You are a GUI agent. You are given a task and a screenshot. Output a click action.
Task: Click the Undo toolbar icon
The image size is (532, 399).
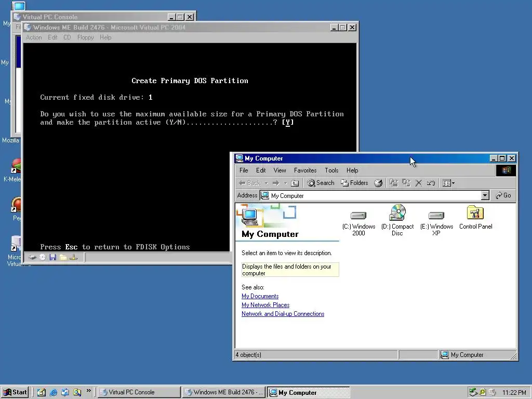431,183
